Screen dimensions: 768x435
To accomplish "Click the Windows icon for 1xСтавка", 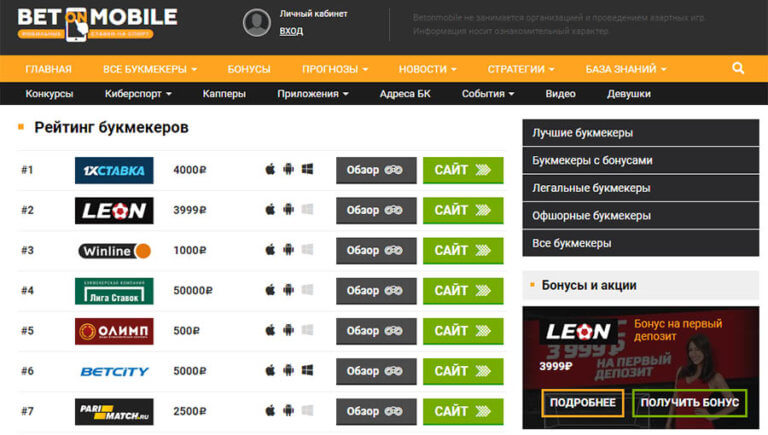I will (307, 170).
